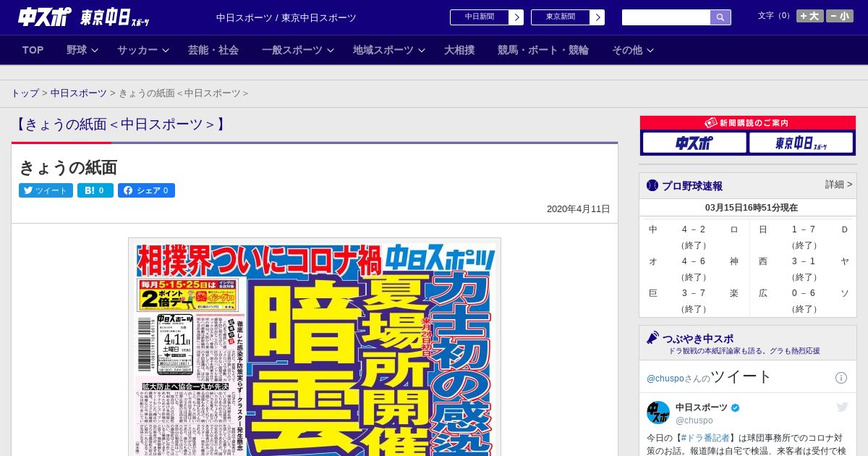Click the 中 4－2 ロ game score
The image size is (868, 456).
(x=694, y=229)
